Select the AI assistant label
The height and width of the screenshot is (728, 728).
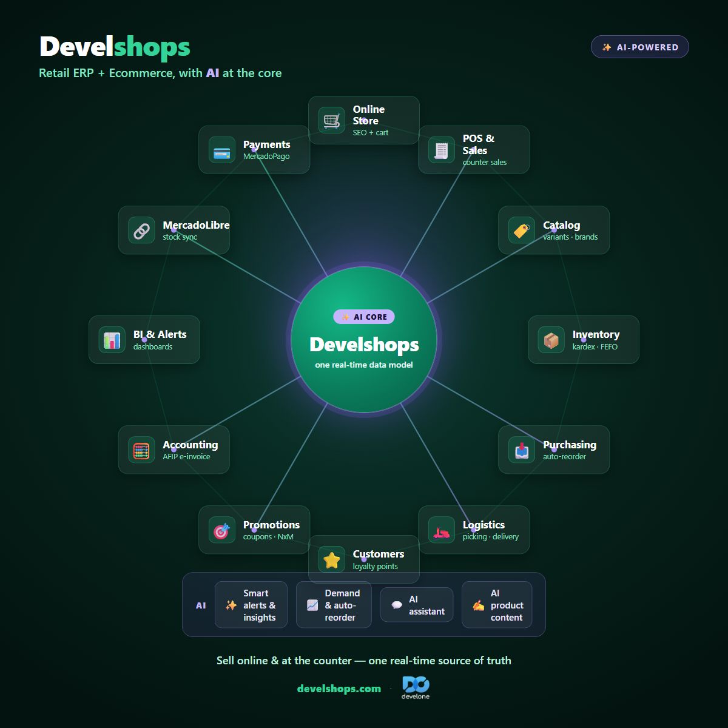pos(426,605)
